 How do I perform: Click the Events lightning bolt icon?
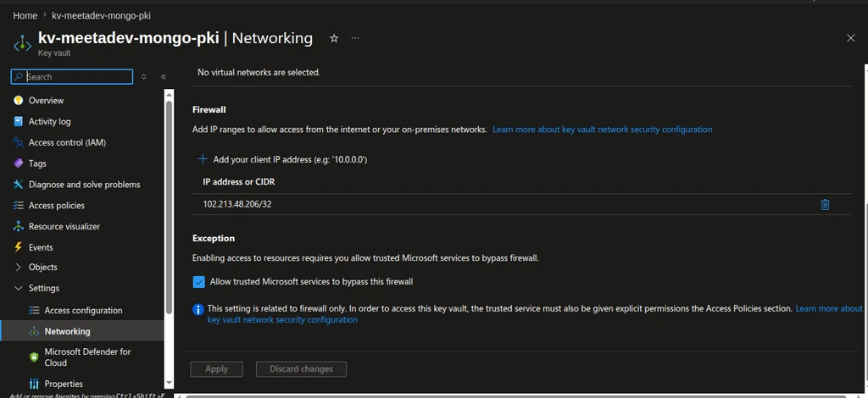(x=19, y=247)
